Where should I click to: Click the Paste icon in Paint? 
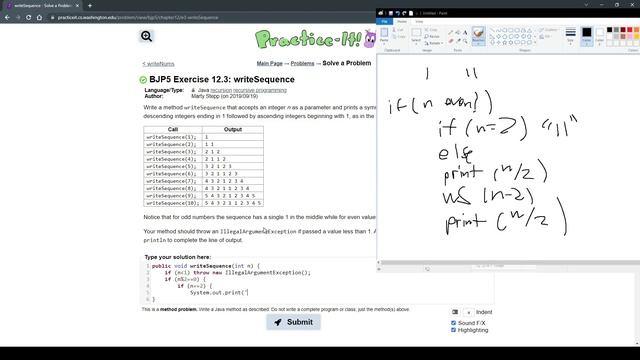click(384, 33)
